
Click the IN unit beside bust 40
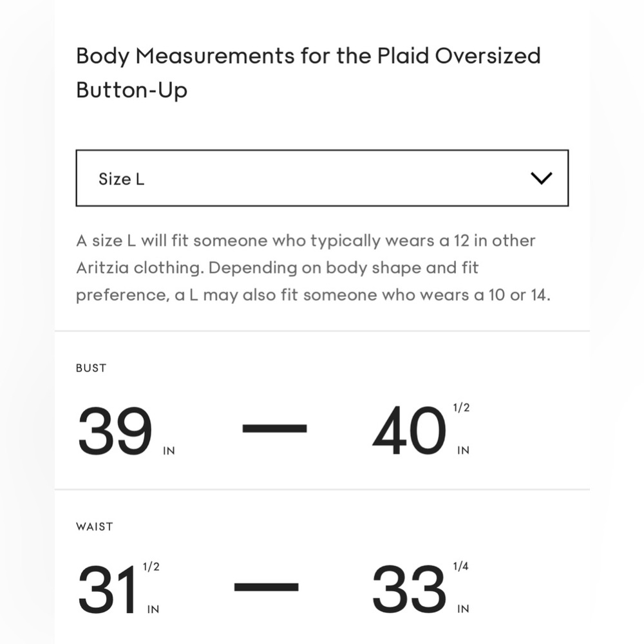point(463,451)
